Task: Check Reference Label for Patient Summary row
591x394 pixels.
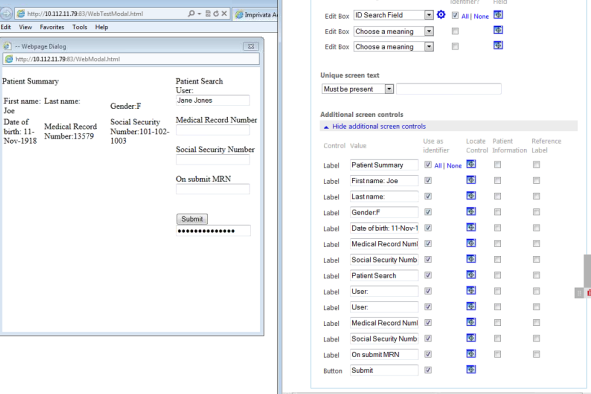Action: 536,165
